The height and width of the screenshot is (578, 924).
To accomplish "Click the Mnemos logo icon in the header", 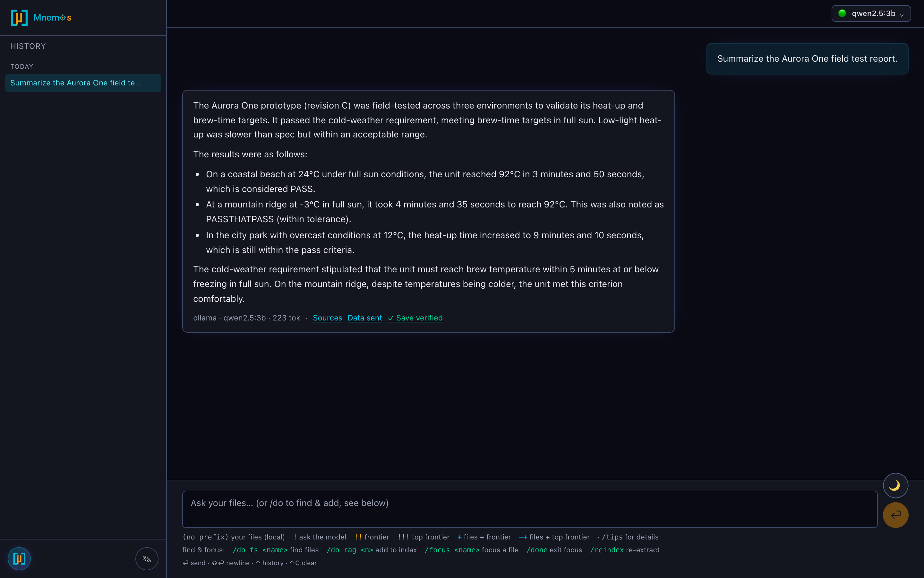I will (x=19, y=18).
